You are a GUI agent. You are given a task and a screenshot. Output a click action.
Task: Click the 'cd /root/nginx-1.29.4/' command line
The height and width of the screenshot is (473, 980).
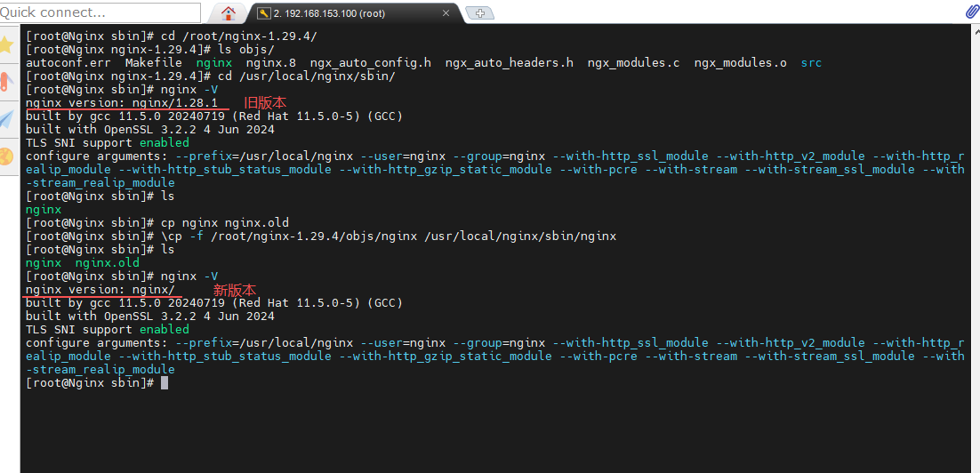coord(172,36)
